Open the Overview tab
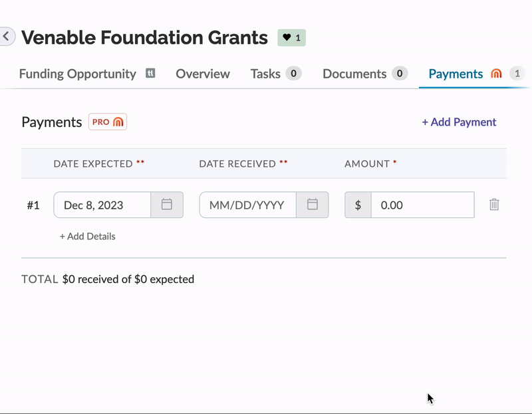This screenshot has width=532, height=414. tap(203, 74)
